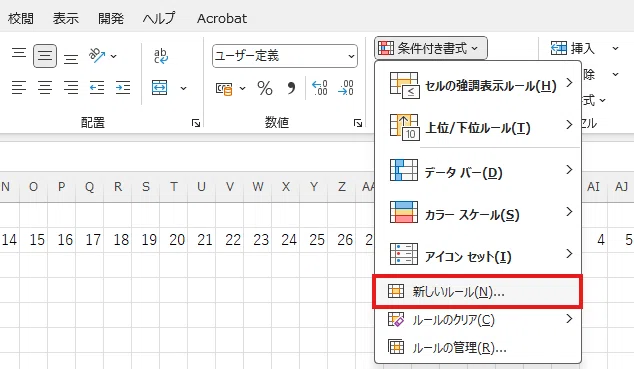634x369 pixels.
Task: Click increase indent icon
Action: click(123, 87)
